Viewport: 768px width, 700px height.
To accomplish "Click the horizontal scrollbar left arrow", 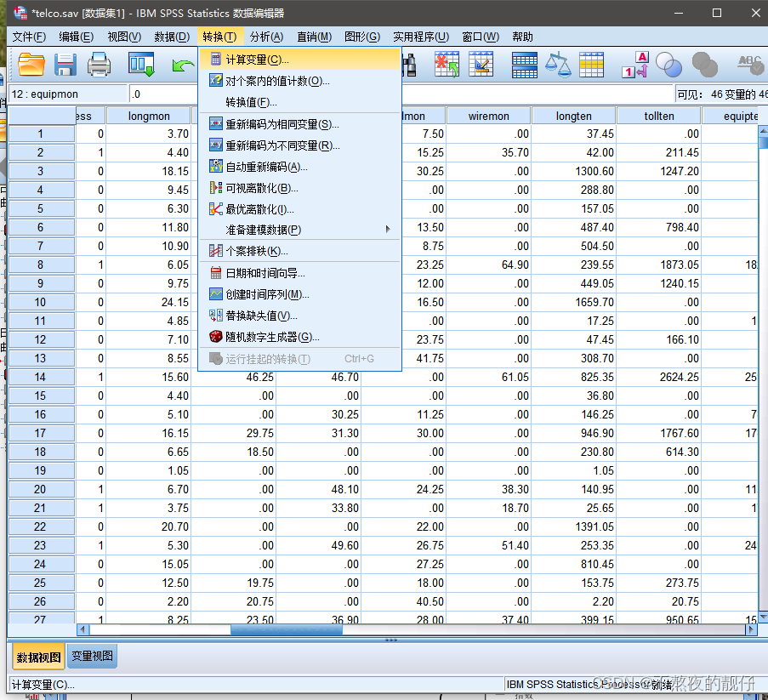I will click(82, 629).
